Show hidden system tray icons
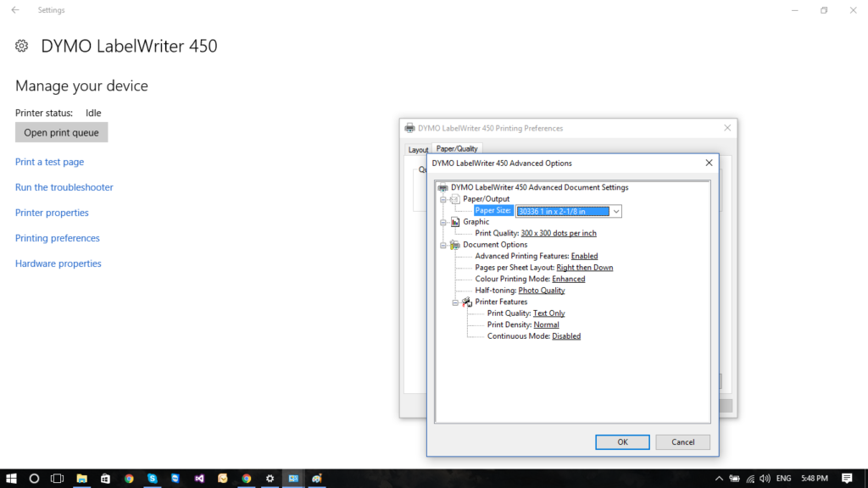 [x=719, y=479]
